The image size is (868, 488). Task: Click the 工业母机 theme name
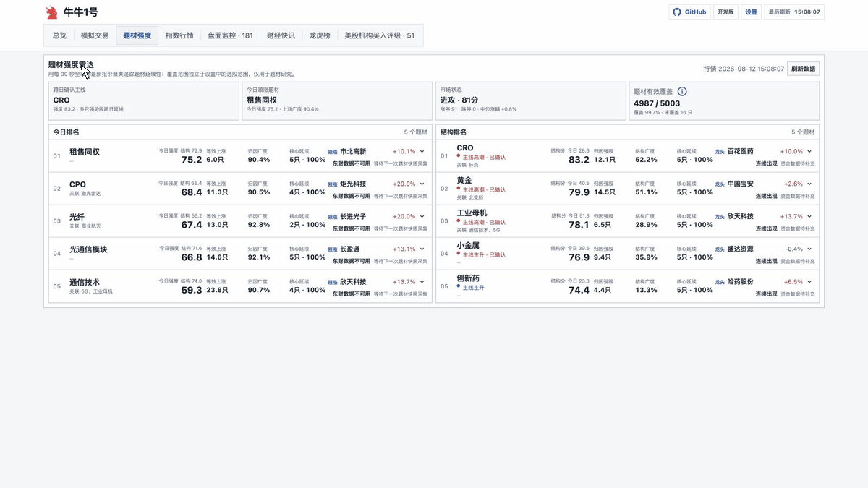472,213
